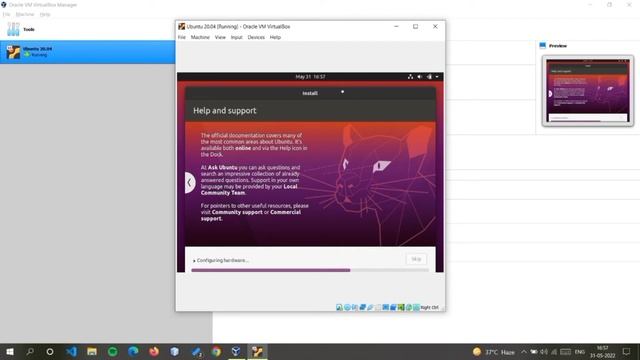Screen dimensions: 640x360
Task: Click the Ubuntu network icon in top bar
Action: tap(410, 76)
